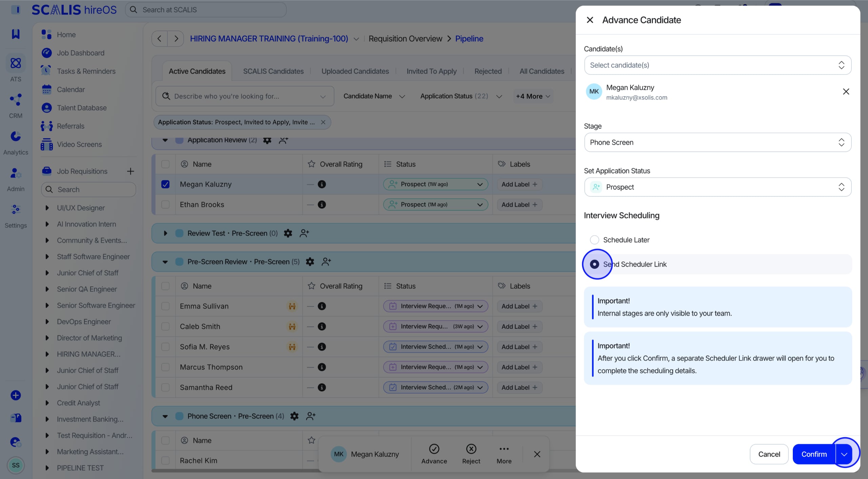868x479 pixels.
Task: Remove Megan Kaluzny from candidate list
Action: tap(846, 91)
